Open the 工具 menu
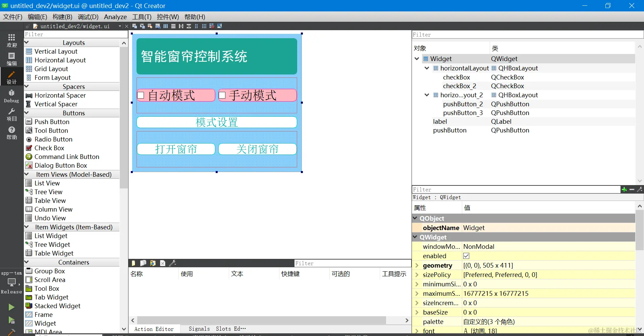The width and height of the screenshot is (644, 336). coord(141,17)
